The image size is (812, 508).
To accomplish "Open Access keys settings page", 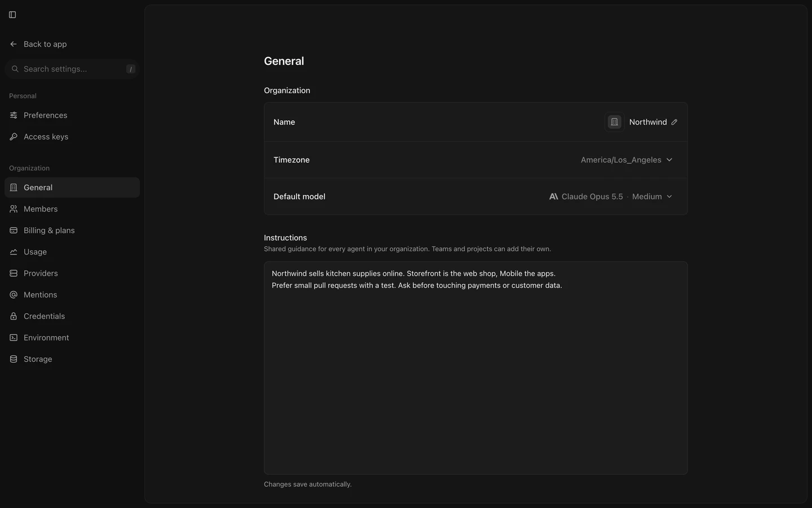I will (72, 137).
